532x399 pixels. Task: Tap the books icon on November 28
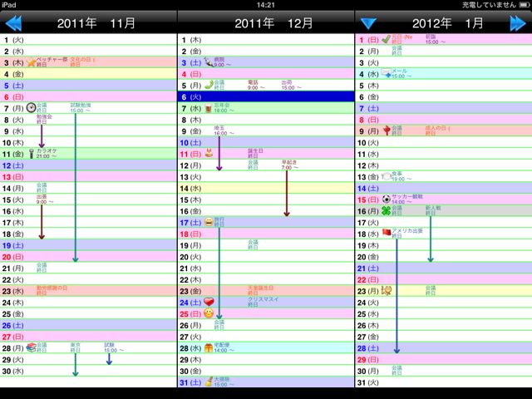pyautogui.click(x=32, y=347)
